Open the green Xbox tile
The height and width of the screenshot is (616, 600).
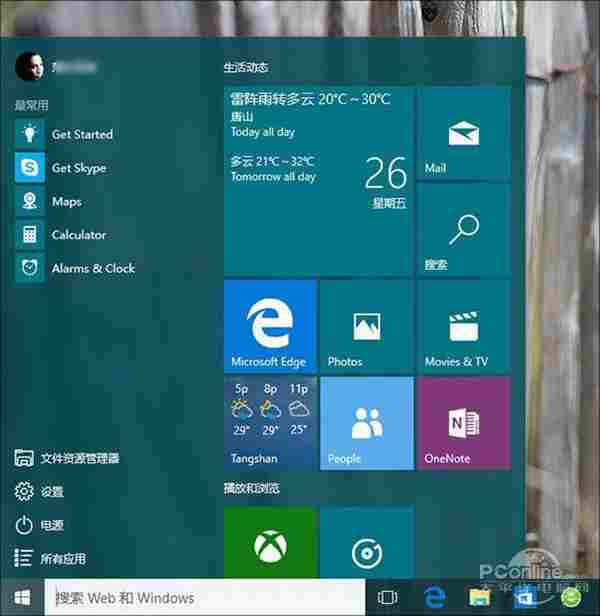[x=269, y=543]
